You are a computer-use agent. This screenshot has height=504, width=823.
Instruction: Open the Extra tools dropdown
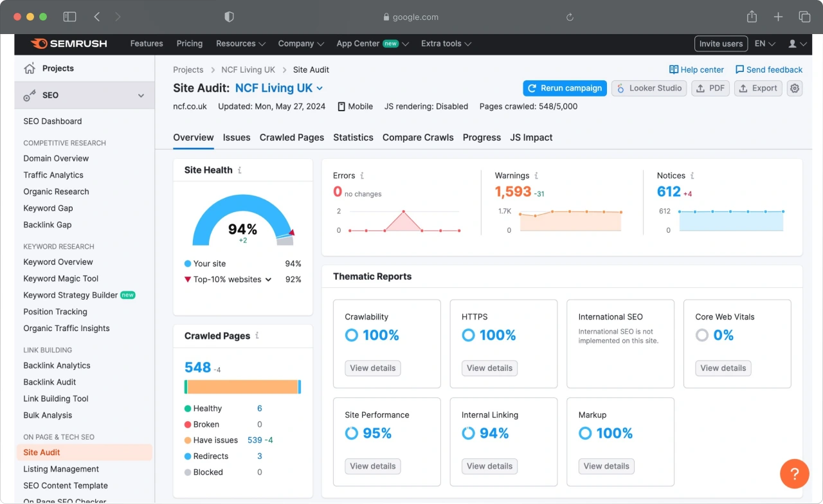tap(446, 44)
